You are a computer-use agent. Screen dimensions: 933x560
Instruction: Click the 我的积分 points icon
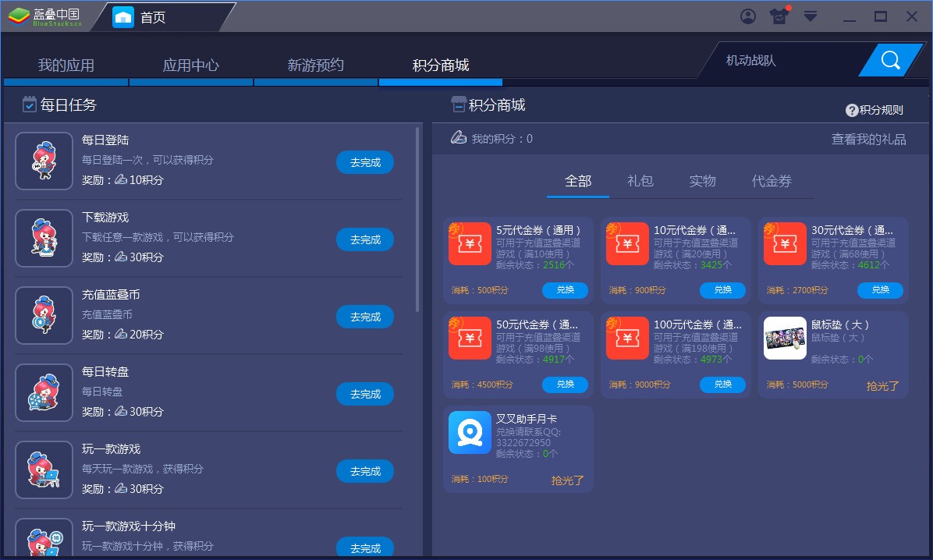pyautogui.click(x=458, y=138)
